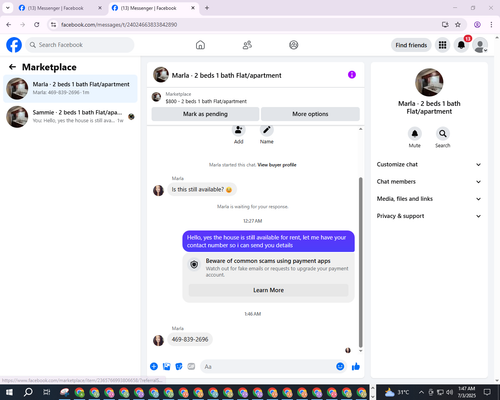The height and width of the screenshot is (400, 500).
Task: Mute the conversation with the bell icon
Action: pyautogui.click(x=415, y=134)
